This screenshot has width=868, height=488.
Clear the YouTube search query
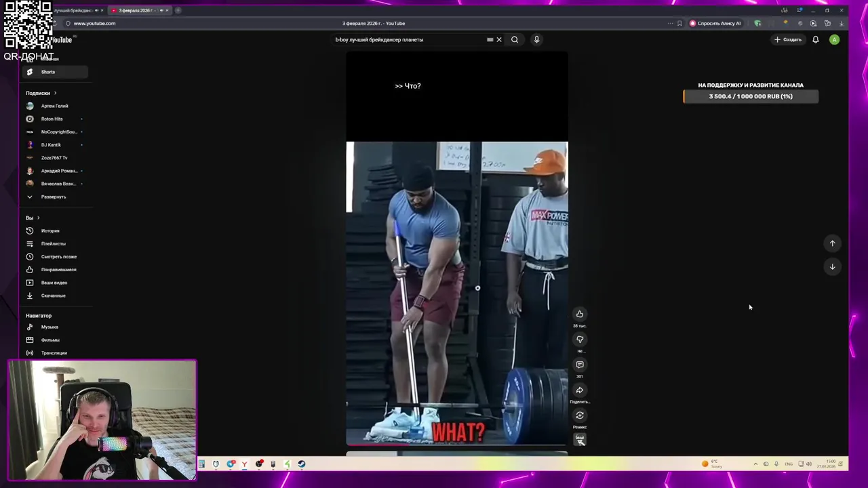point(499,39)
